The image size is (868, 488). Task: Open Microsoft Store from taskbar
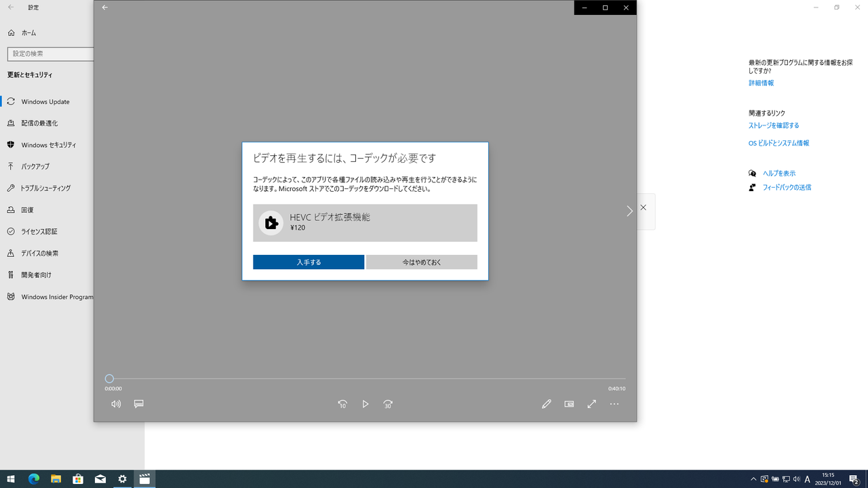click(x=78, y=479)
